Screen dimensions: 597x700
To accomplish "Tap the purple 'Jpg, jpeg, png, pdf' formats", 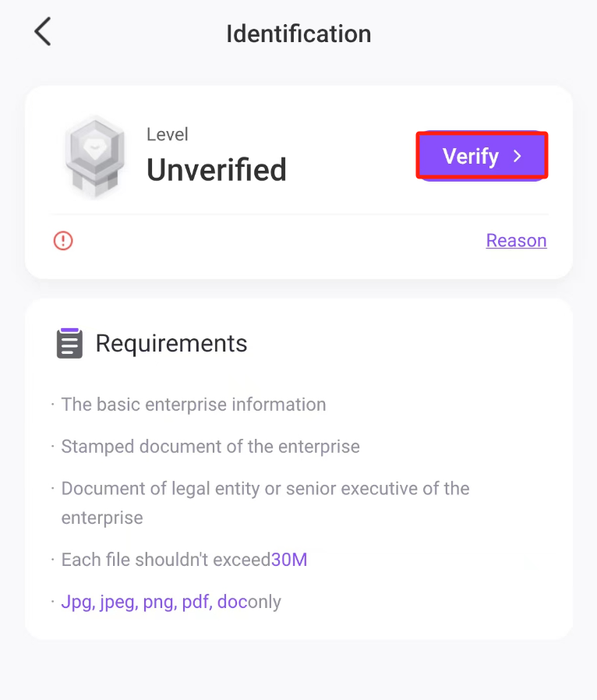I will (136, 602).
